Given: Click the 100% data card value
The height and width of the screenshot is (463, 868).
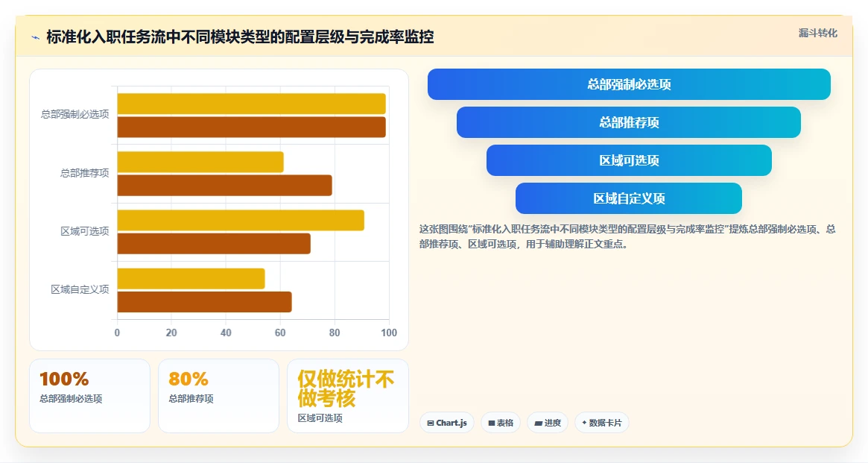Looking at the screenshot, I should [64, 379].
